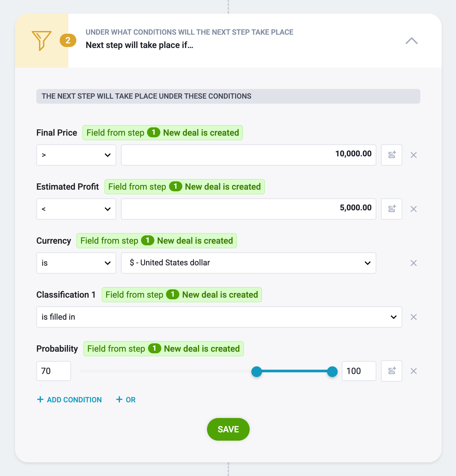Open the United States dollar currency dropdown
The image size is (456, 476).
(249, 263)
